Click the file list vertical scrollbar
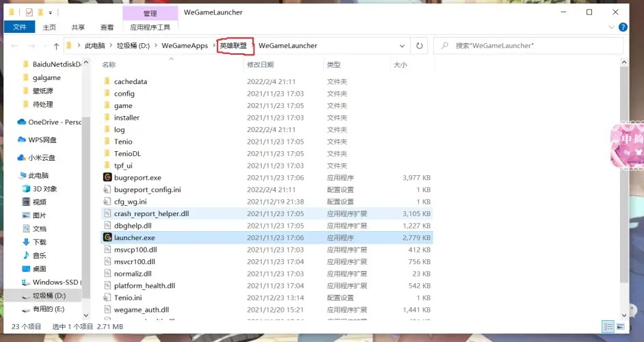The width and height of the screenshot is (644, 342). (x=624, y=174)
